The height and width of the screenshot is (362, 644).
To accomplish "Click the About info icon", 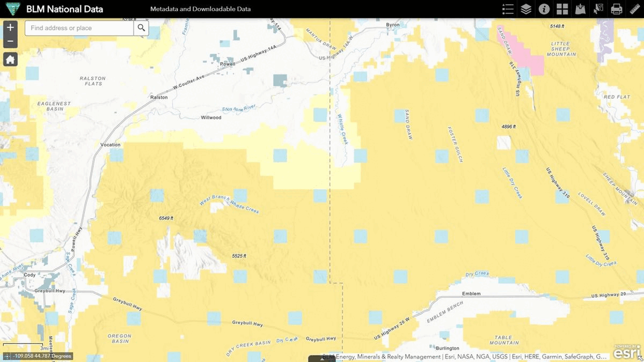I will point(544,9).
